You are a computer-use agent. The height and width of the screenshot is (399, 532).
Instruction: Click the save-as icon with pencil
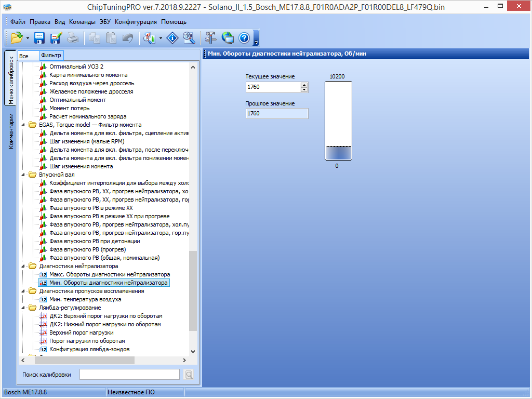[x=56, y=37]
